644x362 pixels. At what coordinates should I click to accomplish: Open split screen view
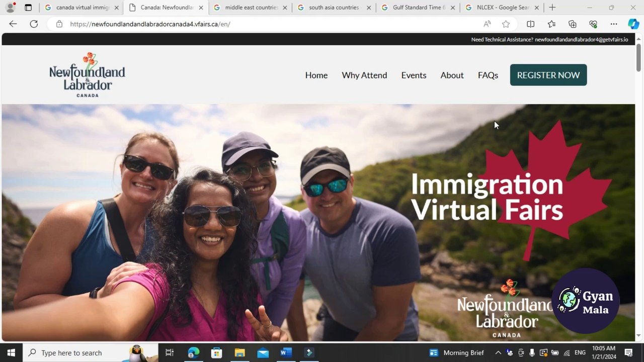[530, 24]
